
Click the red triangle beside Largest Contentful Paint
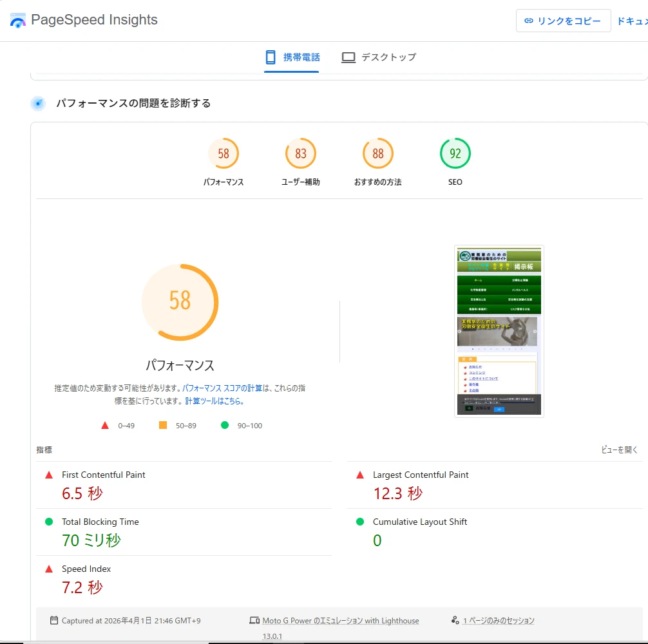pyautogui.click(x=360, y=475)
